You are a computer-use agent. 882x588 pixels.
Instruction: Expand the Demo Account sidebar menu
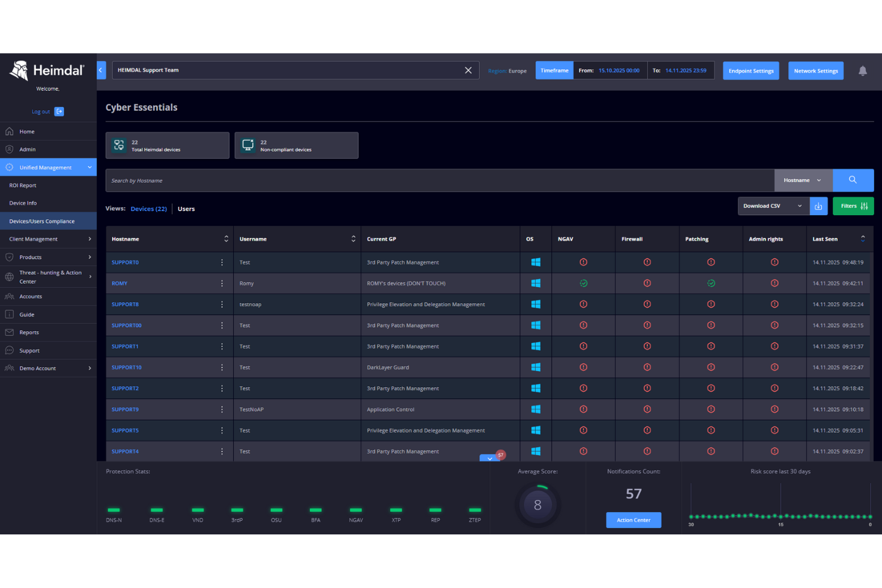click(x=38, y=368)
